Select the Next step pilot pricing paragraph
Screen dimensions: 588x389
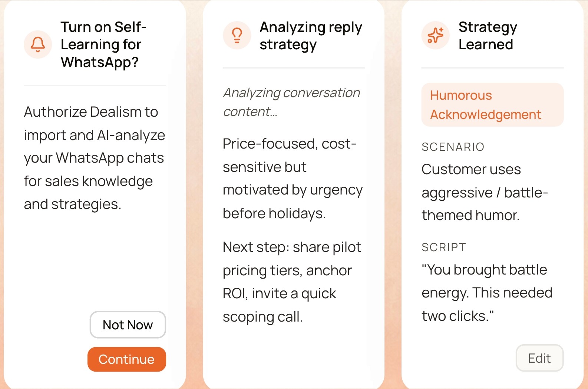(x=292, y=282)
